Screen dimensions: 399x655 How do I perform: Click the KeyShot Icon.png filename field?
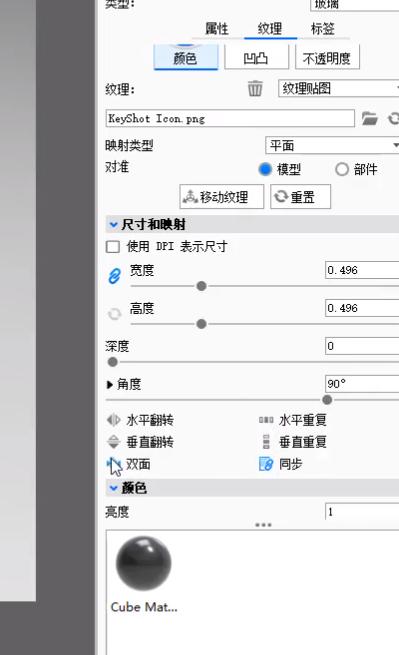click(x=230, y=119)
